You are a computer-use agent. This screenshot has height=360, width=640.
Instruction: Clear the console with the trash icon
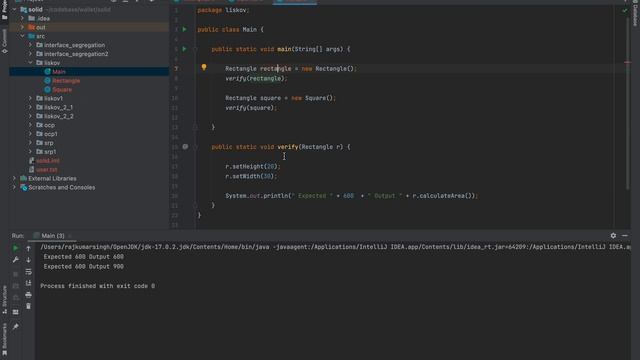point(29,306)
